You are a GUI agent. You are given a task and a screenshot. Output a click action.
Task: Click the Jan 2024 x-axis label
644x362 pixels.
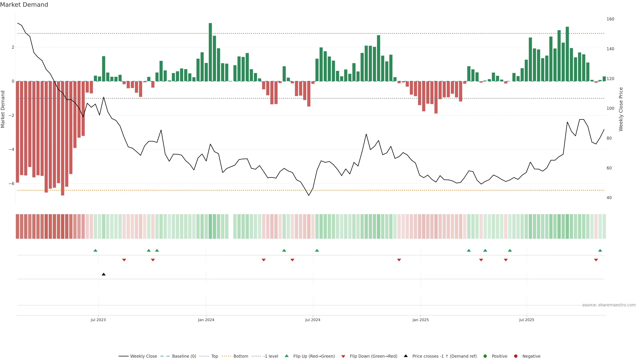pos(206,320)
